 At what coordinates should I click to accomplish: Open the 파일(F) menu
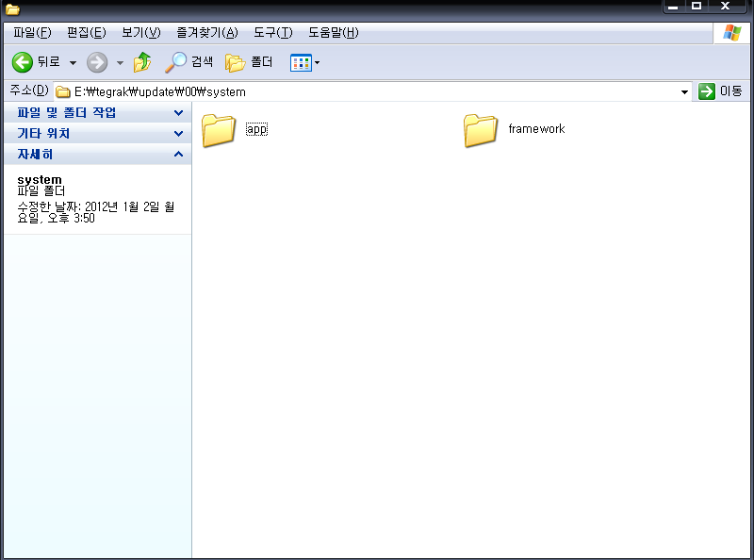32,33
